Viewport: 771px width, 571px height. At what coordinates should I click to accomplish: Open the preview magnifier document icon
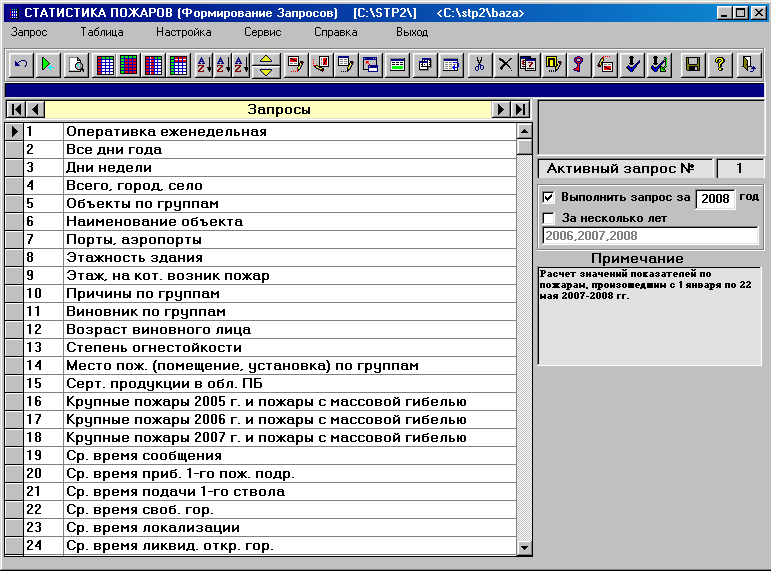tap(76, 65)
